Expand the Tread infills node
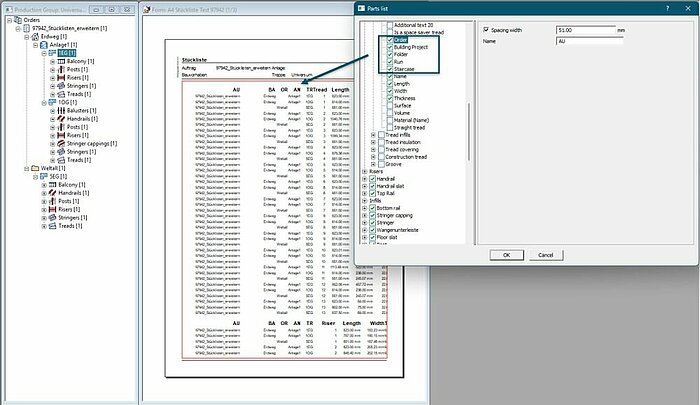Viewport: 700px width, 405px height. click(373, 135)
